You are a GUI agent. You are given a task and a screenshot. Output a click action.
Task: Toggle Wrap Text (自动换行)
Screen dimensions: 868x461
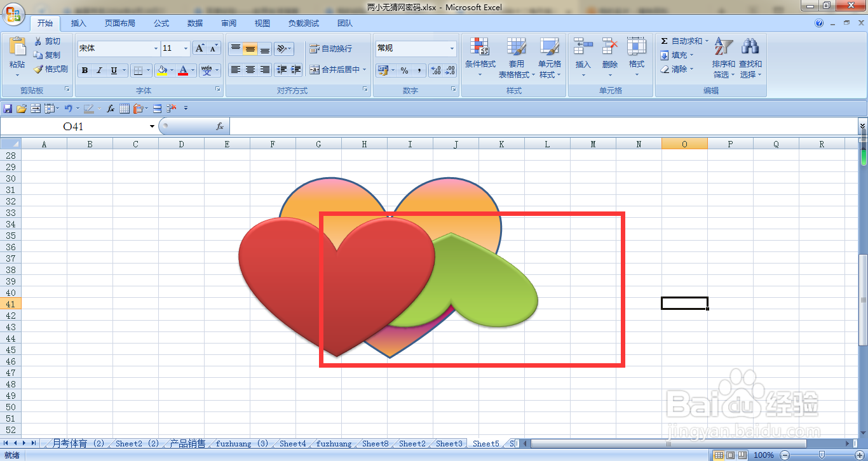330,49
